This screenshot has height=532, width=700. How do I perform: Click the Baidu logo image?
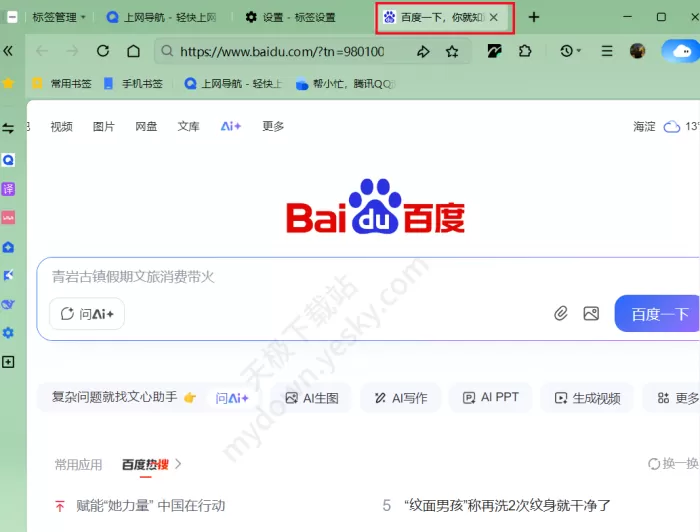click(x=375, y=207)
